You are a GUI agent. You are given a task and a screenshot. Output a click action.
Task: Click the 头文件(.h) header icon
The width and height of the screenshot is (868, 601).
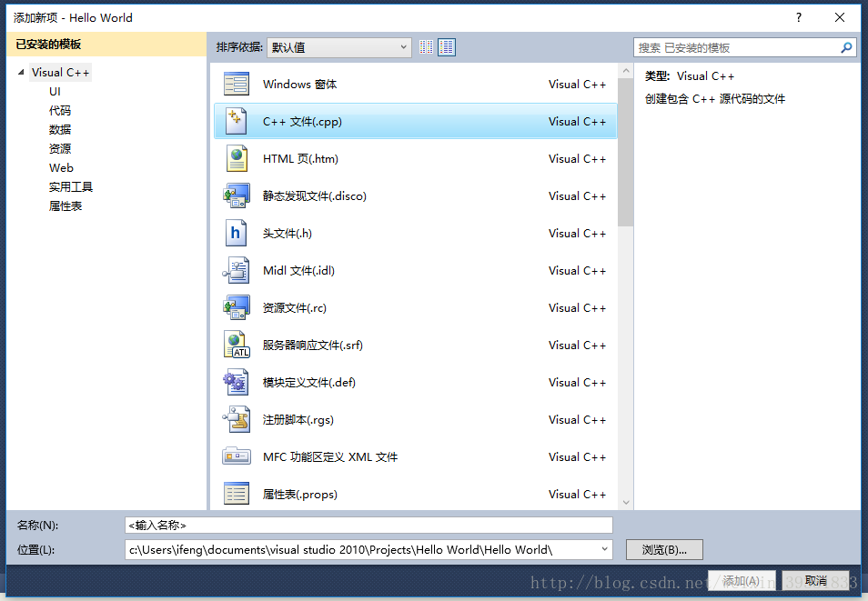(236, 233)
